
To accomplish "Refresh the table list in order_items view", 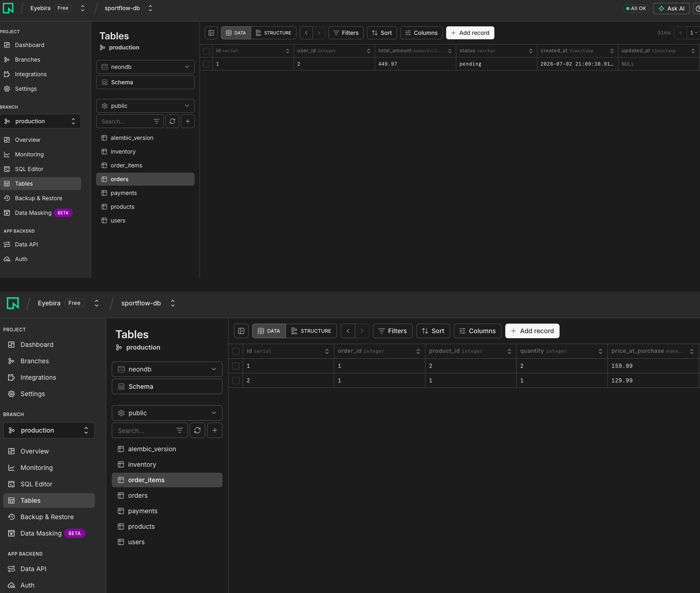I will (x=197, y=430).
